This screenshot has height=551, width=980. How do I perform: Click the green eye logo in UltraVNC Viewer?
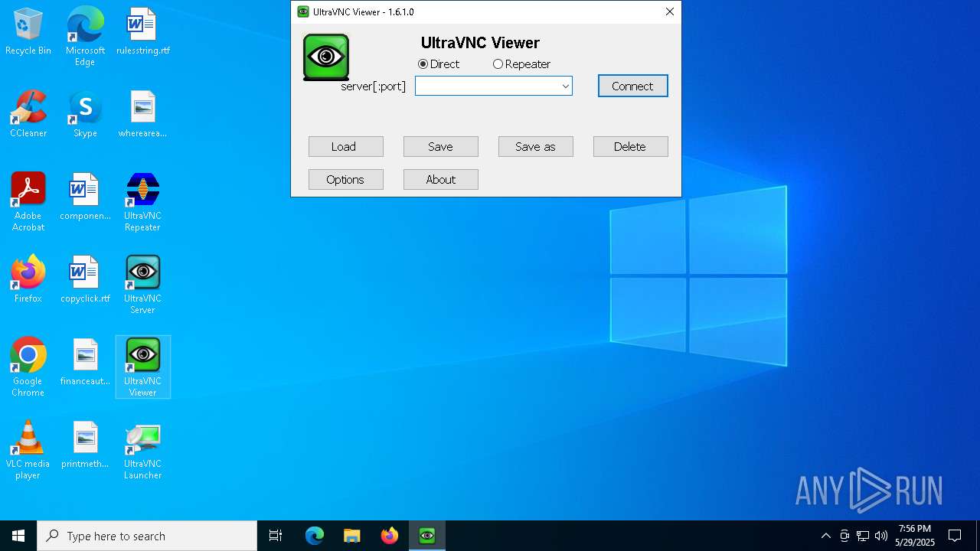[326, 57]
